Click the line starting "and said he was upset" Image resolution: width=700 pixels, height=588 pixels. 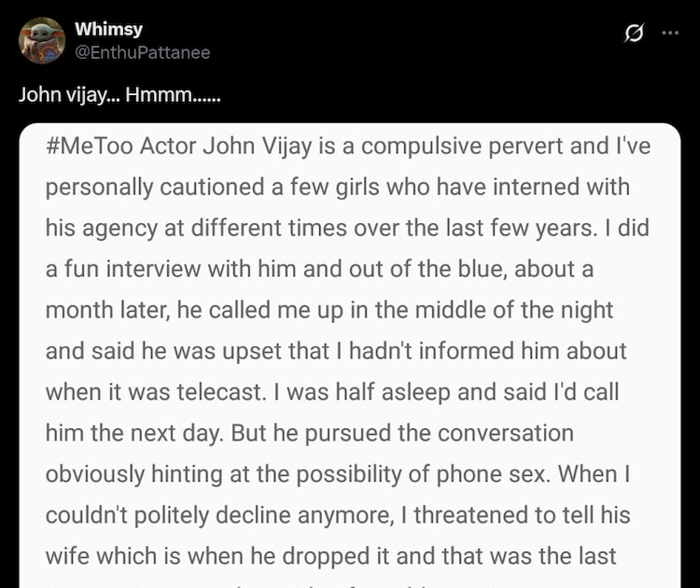click(x=336, y=351)
